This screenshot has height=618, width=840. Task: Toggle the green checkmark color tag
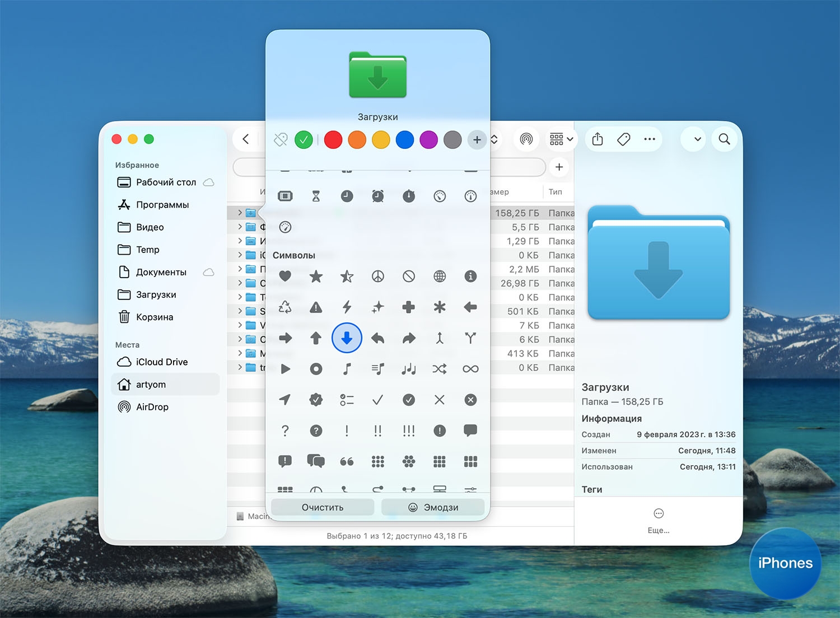point(304,140)
